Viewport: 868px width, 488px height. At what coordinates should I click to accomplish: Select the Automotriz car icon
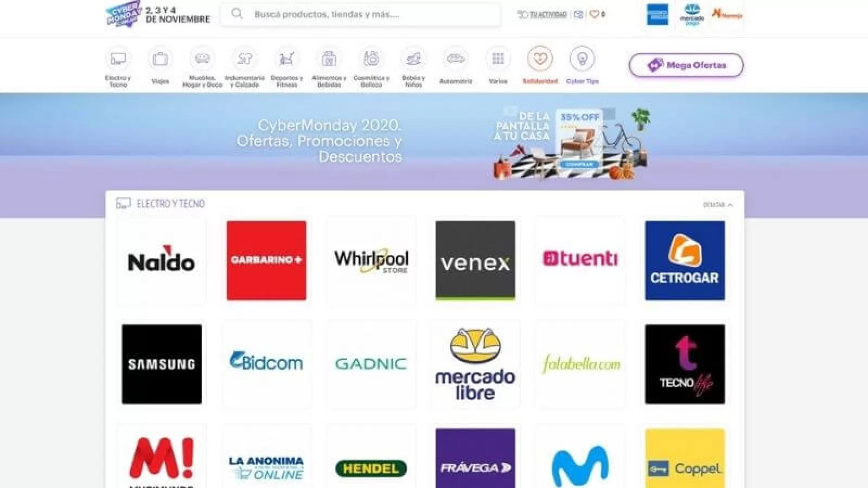tap(455, 59)
